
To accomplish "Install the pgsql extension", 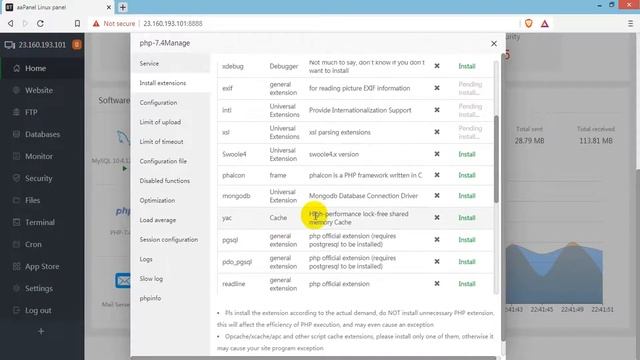I will [x=467, y=240].
